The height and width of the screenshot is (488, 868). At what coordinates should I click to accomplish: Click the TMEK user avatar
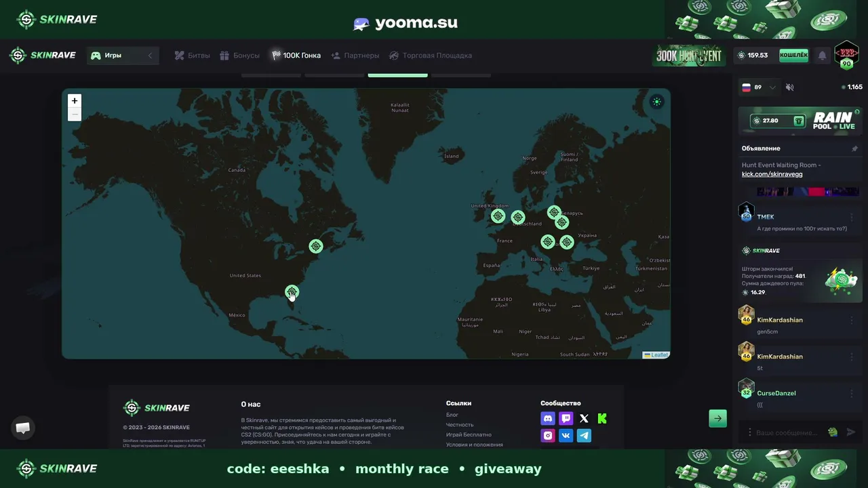click(746, 212)
